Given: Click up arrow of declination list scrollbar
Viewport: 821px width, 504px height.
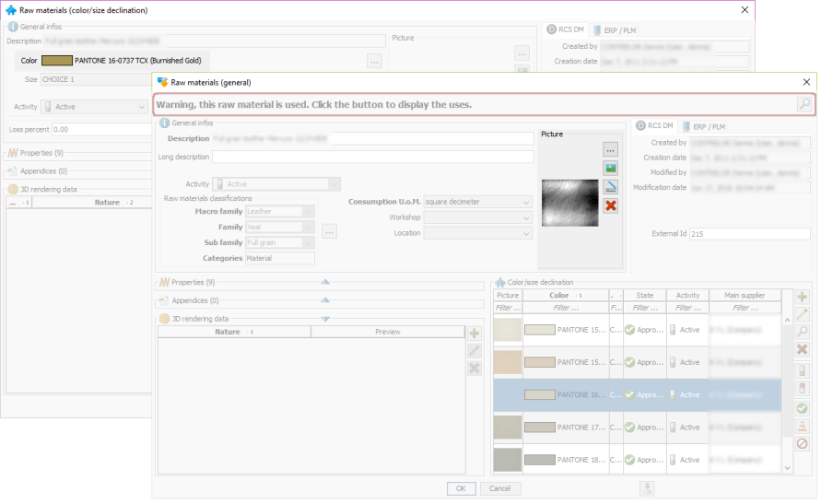Looking at the screenshot, I should point(787,320).
